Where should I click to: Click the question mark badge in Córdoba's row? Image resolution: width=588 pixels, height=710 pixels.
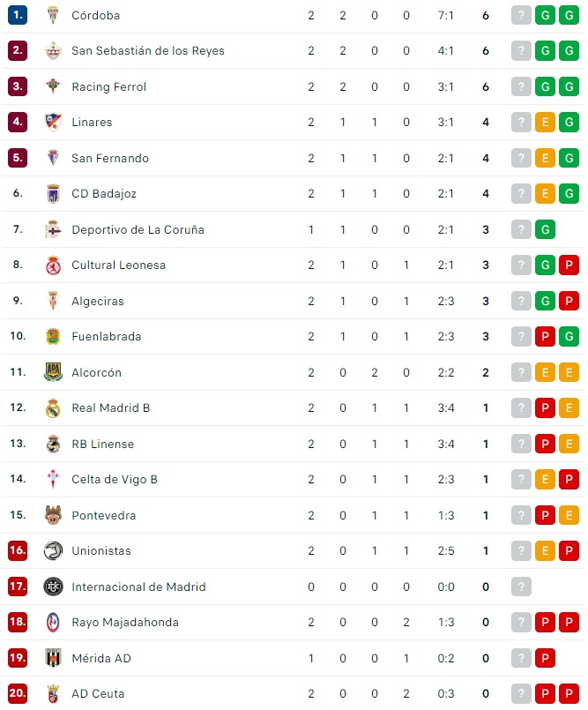[x=521, y=15]
